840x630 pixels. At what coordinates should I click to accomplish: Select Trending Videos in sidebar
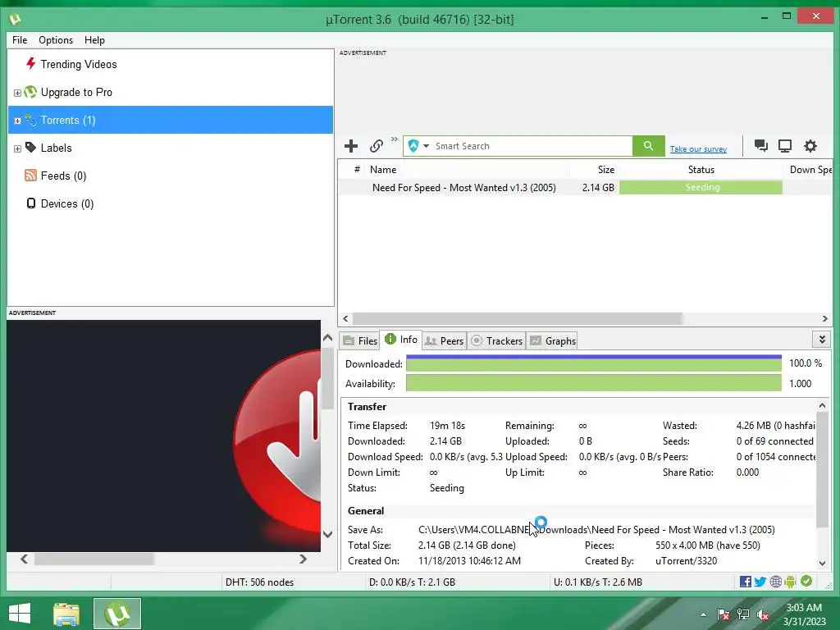pos(78,64)
